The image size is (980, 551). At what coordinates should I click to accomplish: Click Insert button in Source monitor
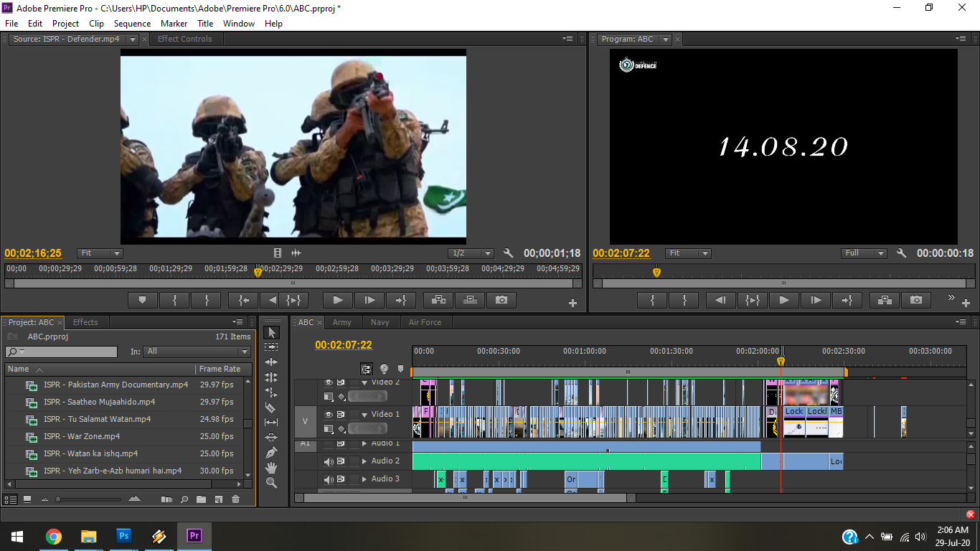pos(438,300)
